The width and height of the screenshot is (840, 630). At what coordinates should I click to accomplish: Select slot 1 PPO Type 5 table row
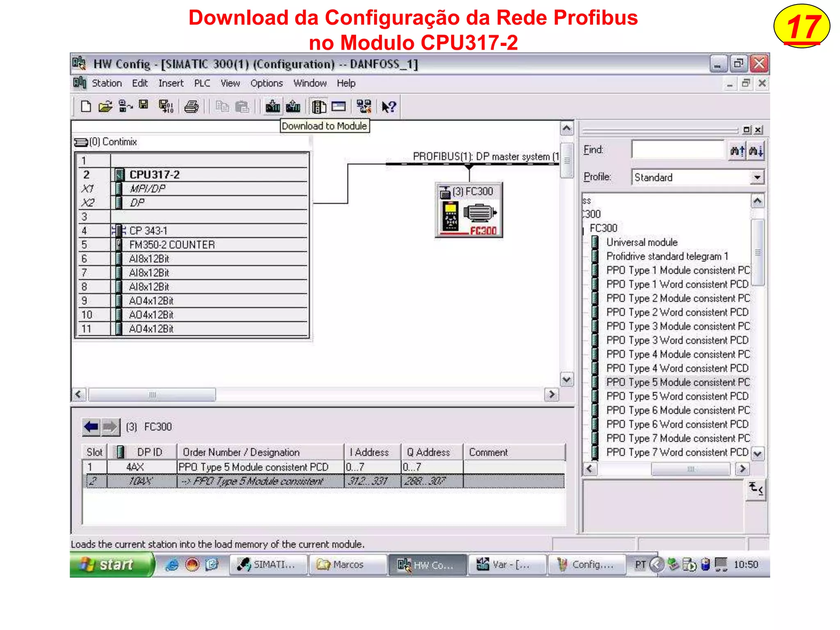324,467
